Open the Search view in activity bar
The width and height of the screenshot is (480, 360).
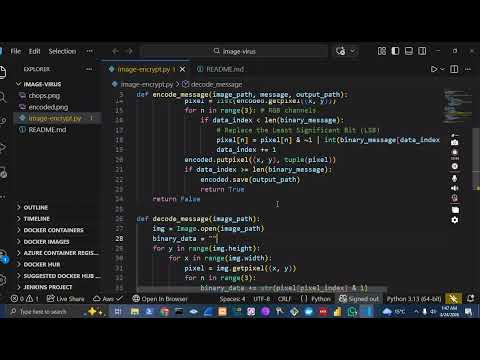3,97
